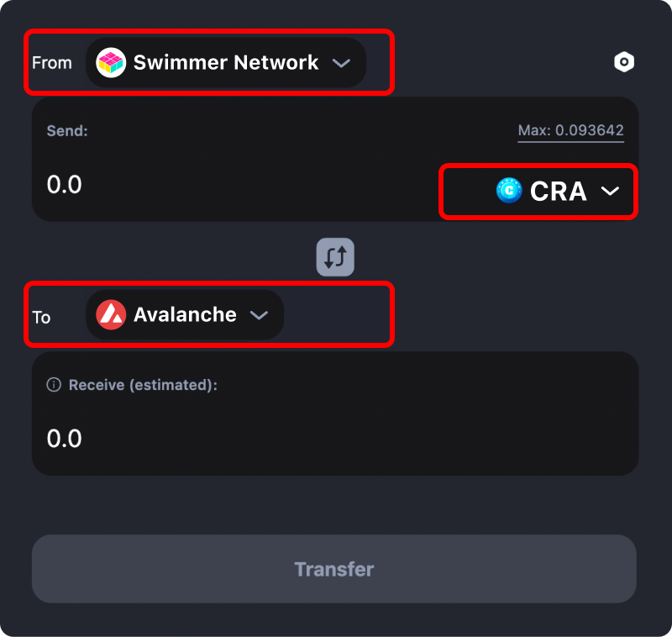Click the From label text
The image size is (672, 637).
click(x=52, y=61)
